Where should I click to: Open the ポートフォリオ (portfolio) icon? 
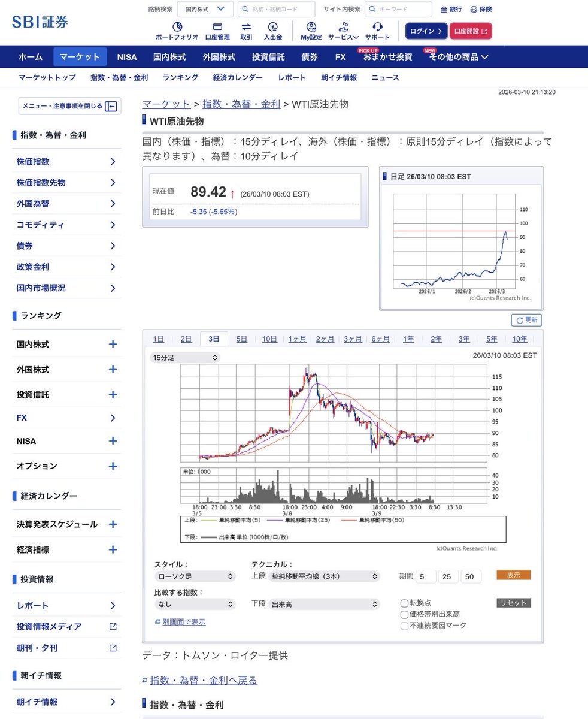(x=177, y=29)
